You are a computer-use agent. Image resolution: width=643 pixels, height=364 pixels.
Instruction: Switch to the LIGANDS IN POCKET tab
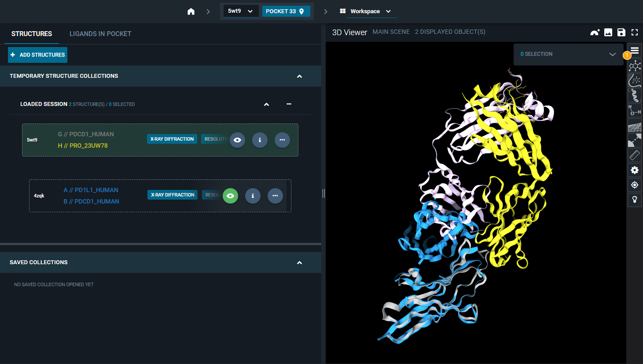100,34
